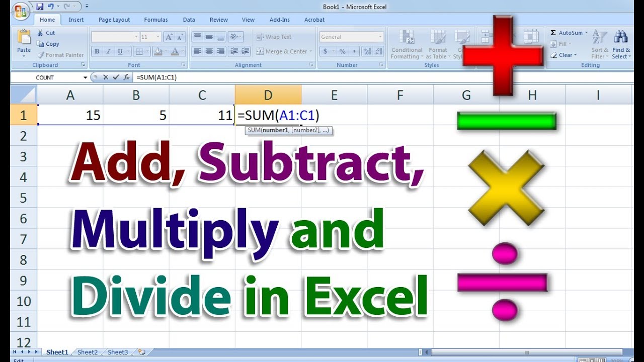The width and height of the screenshot is (644, 362).
Task: Toggle Wrap Text for the cell
Action: [274, 37]
